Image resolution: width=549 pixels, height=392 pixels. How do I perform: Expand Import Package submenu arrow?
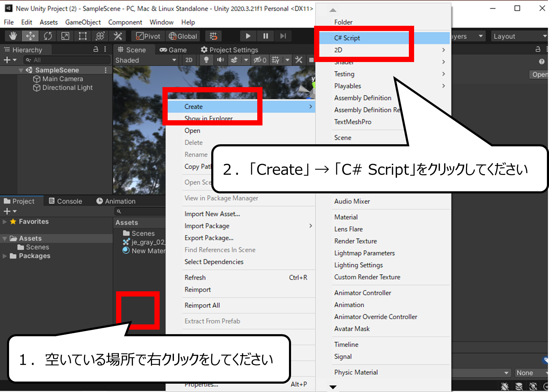311,226
